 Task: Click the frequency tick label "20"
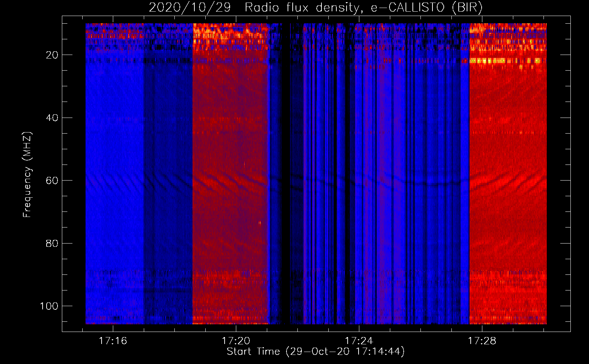tap(52, 55)
